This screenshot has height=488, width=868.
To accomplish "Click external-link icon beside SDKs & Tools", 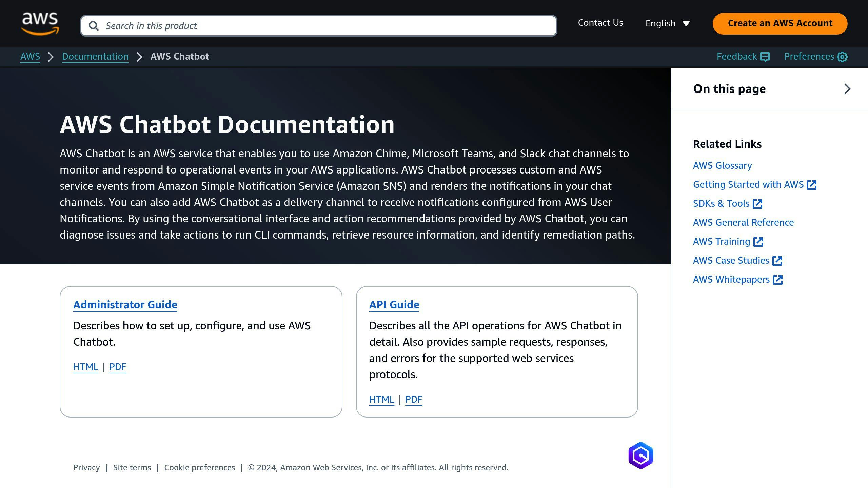I will click(757, 204).
